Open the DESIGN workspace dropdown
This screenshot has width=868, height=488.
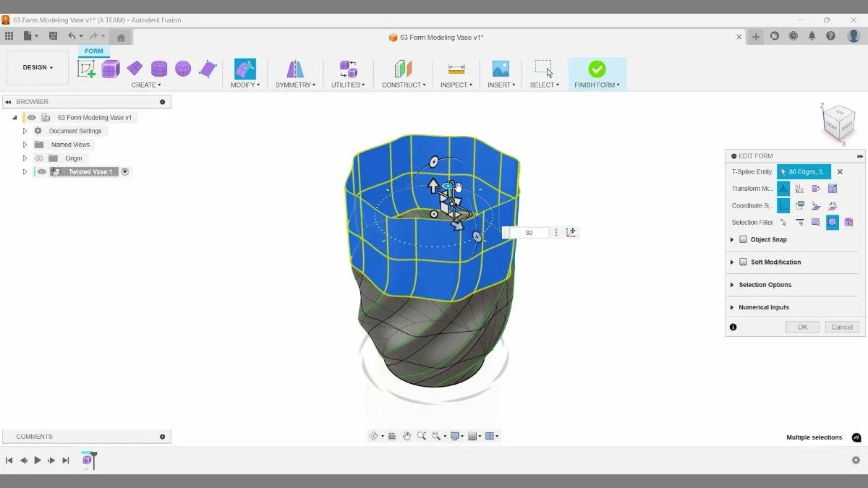(38, 67)
